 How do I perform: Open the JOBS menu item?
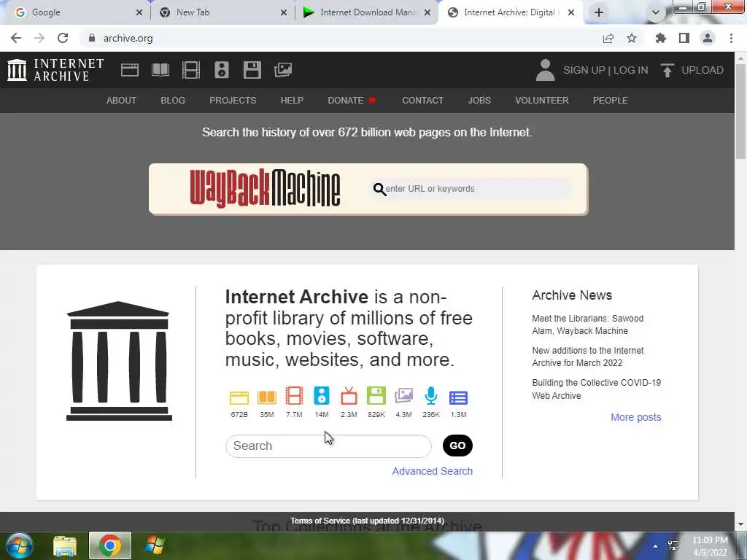click(479, 101)
